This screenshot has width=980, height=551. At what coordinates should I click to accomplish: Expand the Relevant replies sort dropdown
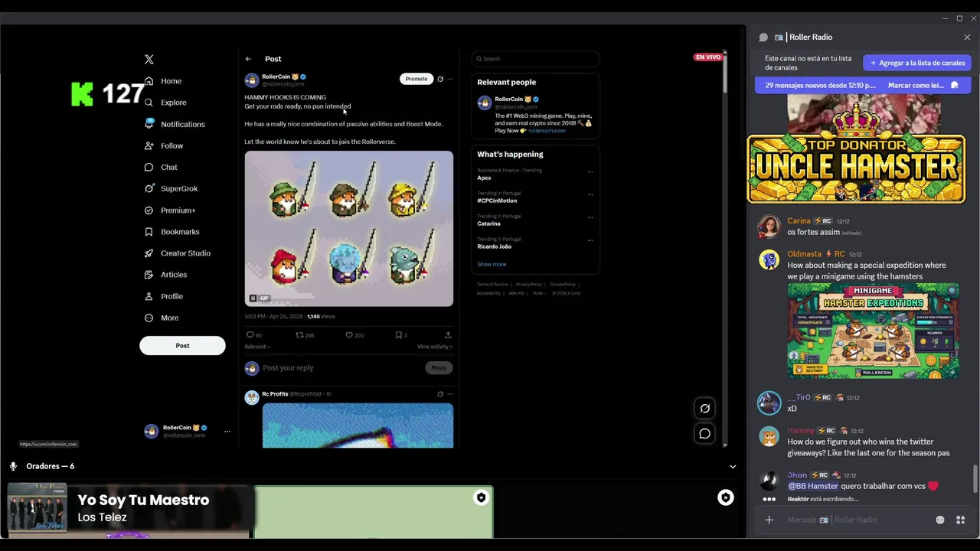click(x=257, y=347)
